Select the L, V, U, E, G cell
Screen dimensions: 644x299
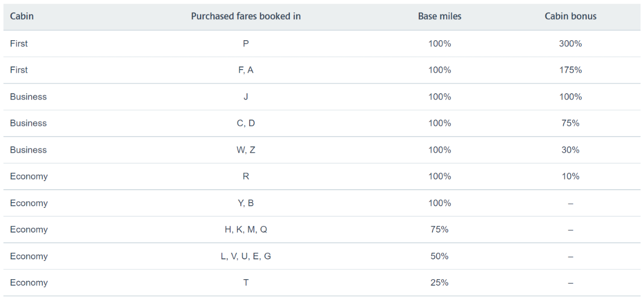pyautogui.click(x=246, y=256)
